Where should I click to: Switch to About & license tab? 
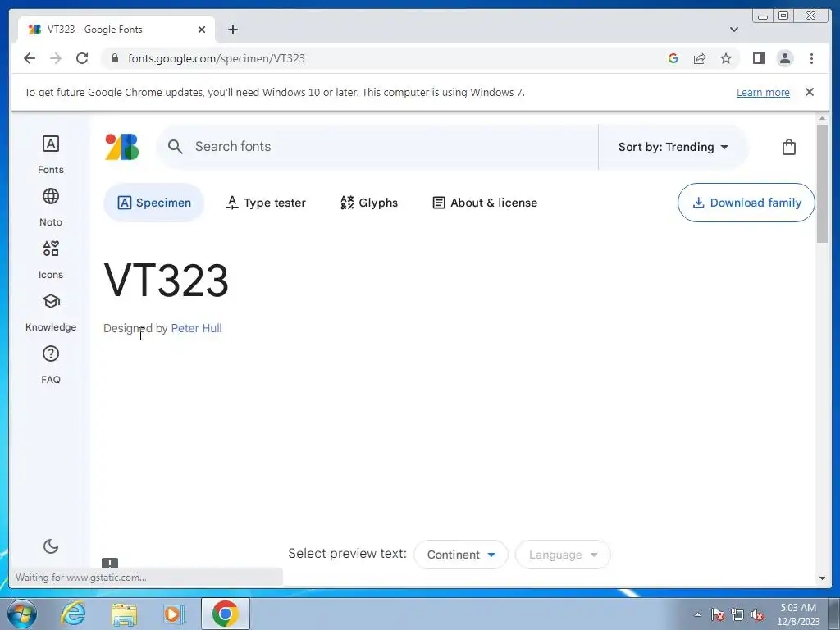coord(485,203)
